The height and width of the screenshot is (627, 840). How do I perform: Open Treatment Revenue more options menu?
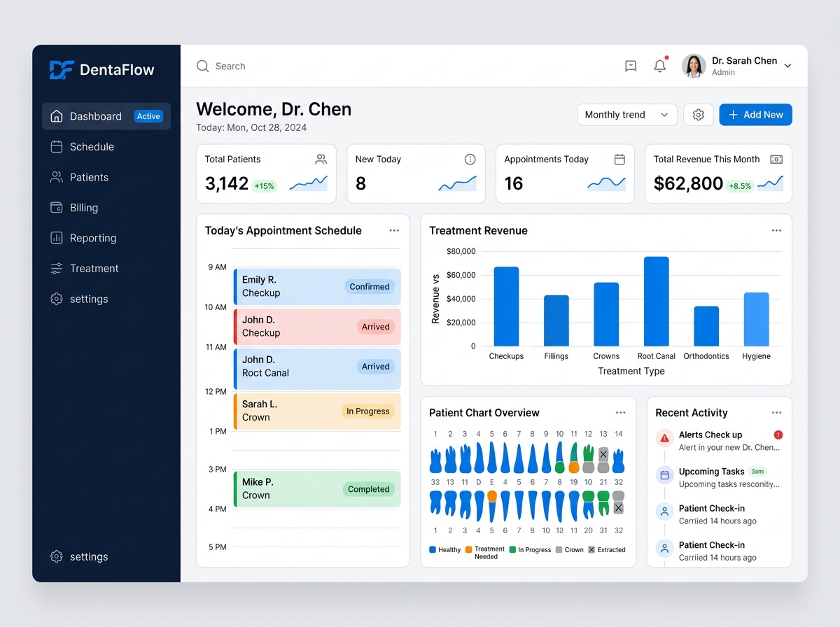point(776,230)
